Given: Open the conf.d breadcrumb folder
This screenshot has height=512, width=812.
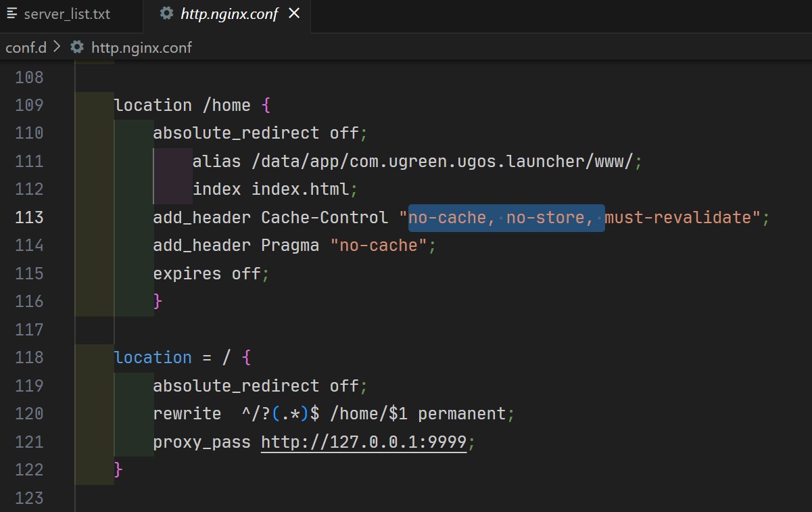Looking at the screenshot, I should click(x=24, y=47).
